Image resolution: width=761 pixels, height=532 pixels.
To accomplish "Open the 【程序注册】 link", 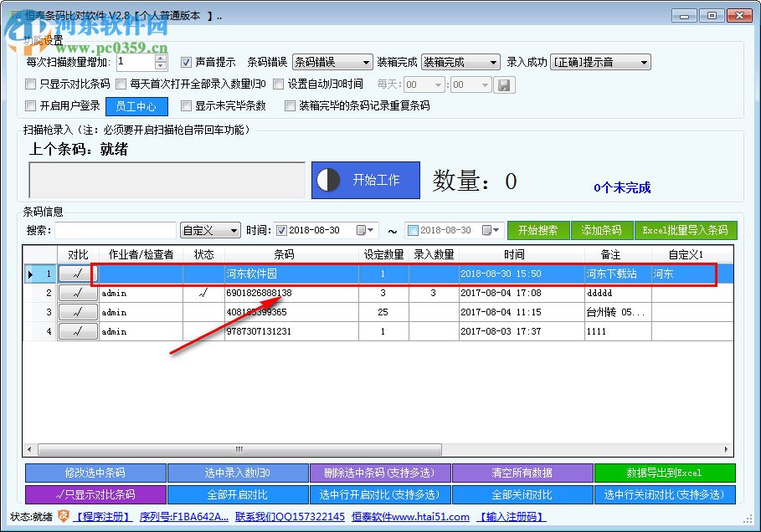I will [103, 517].
